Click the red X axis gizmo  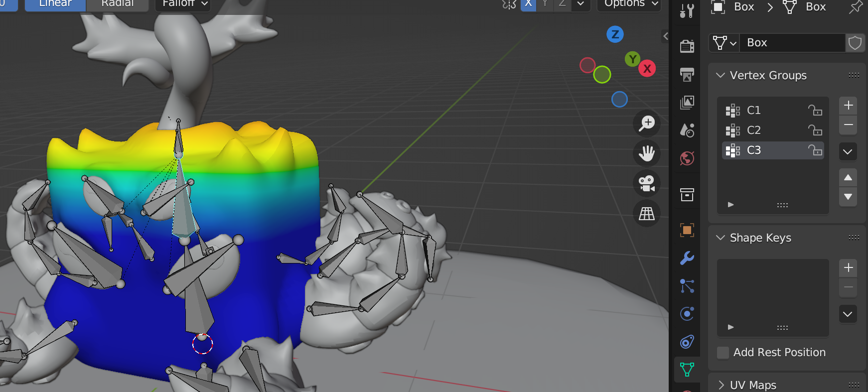click(647, 69)
